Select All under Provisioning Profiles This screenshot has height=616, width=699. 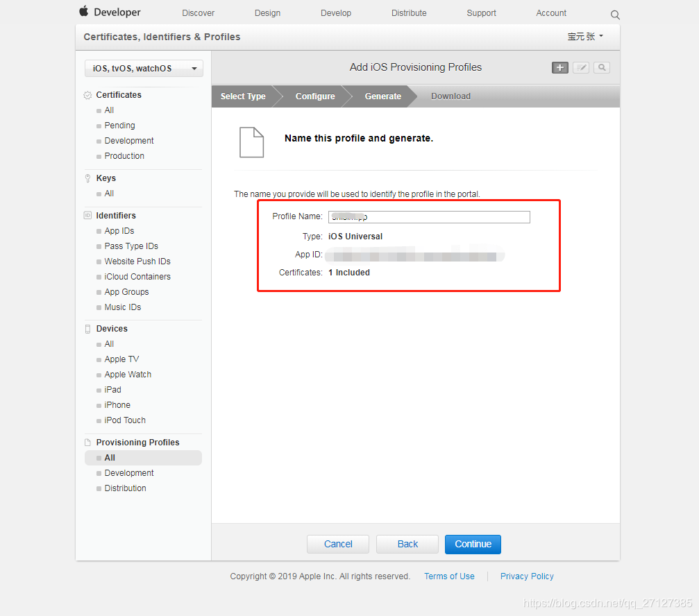coord(143,458)
